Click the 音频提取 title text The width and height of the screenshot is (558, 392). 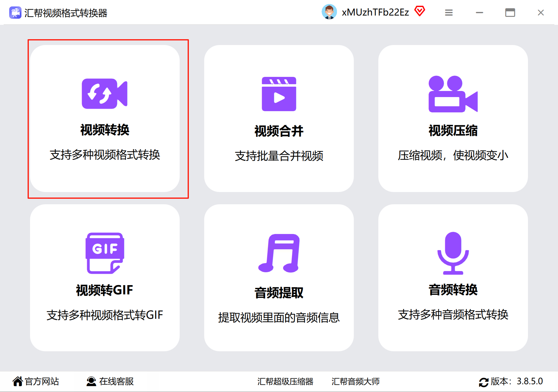pyautogui.click(x=279, y=292)
